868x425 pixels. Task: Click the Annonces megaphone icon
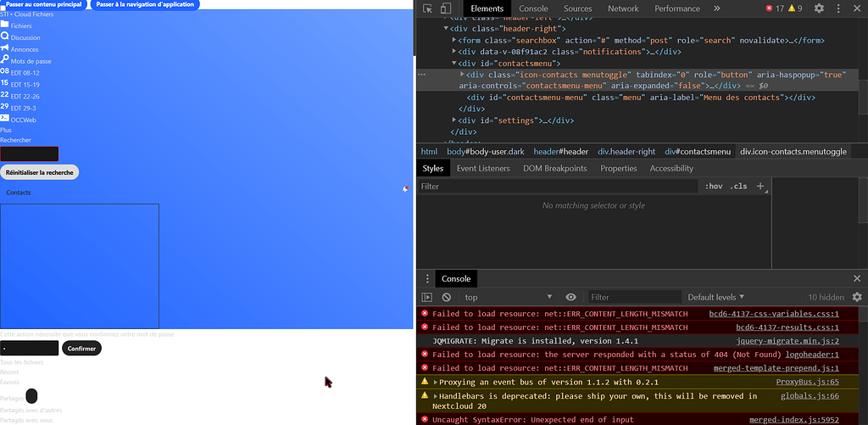click(4, 48)
